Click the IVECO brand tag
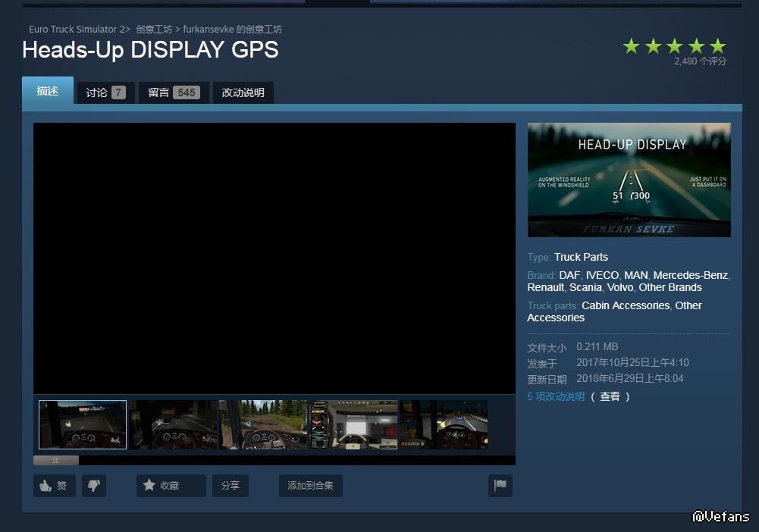 602,275
